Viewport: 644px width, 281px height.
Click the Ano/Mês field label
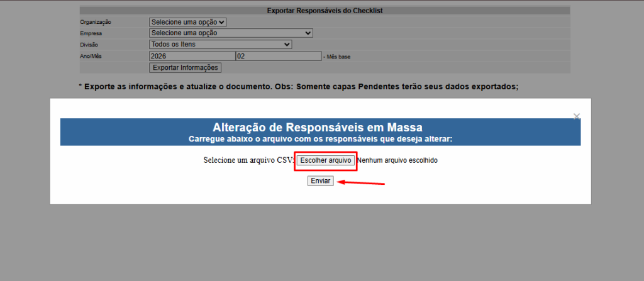[92, 56]
